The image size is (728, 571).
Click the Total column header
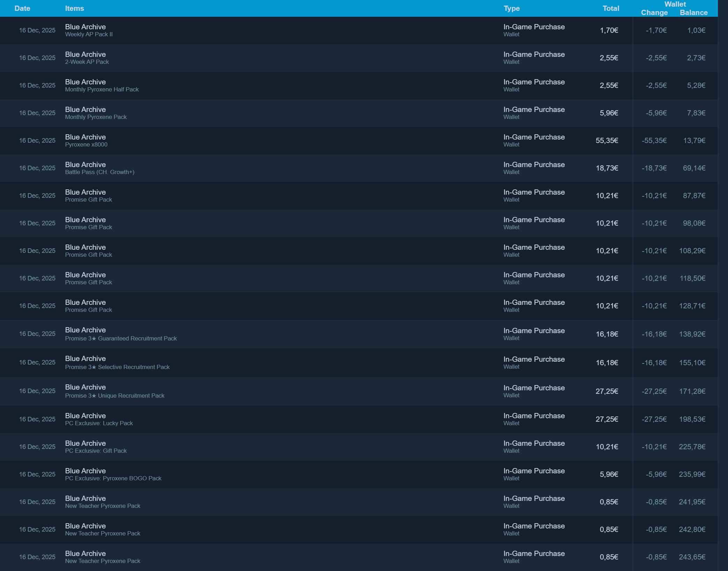611,8
